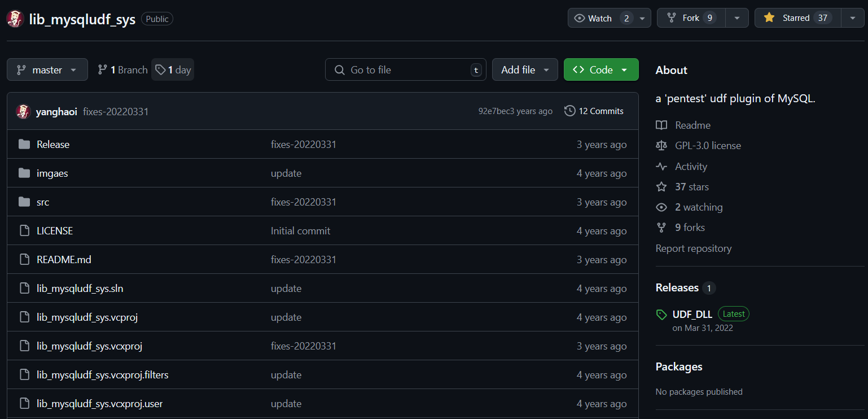Click the repository owner avatar beside lib_mysqludf_sys
Viewport: 868px width, 419px height.
point(15,19)
